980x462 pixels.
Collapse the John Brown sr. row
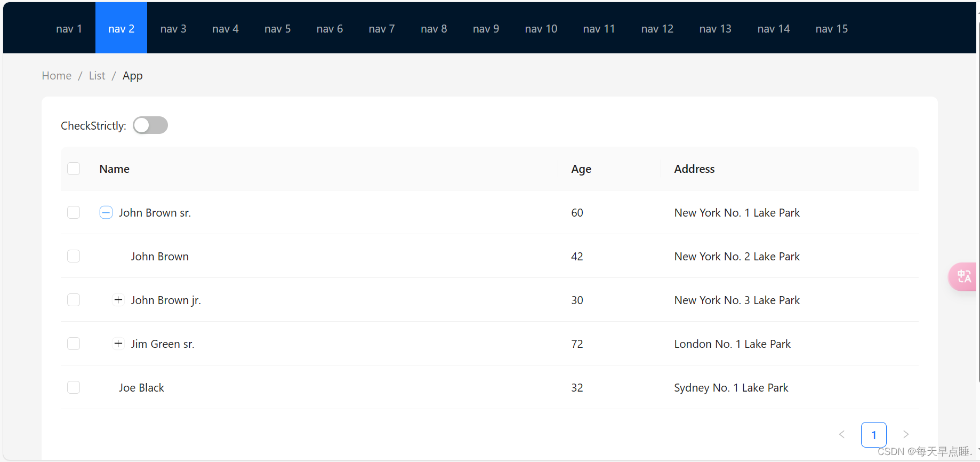[x=106, y=212]
